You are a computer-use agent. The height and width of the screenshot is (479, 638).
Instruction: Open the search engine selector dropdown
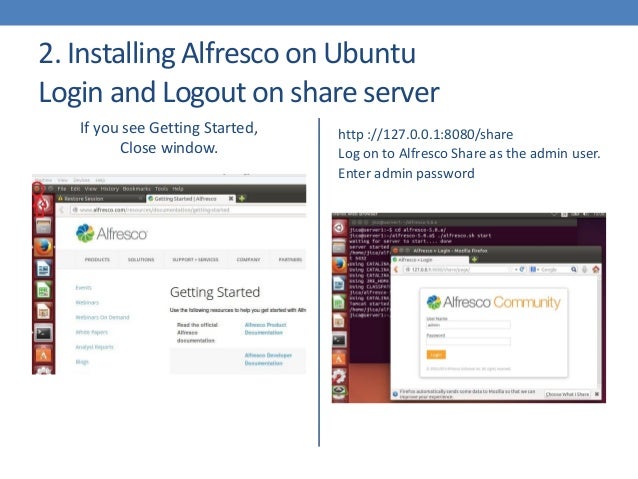click(x=533, y=269)
